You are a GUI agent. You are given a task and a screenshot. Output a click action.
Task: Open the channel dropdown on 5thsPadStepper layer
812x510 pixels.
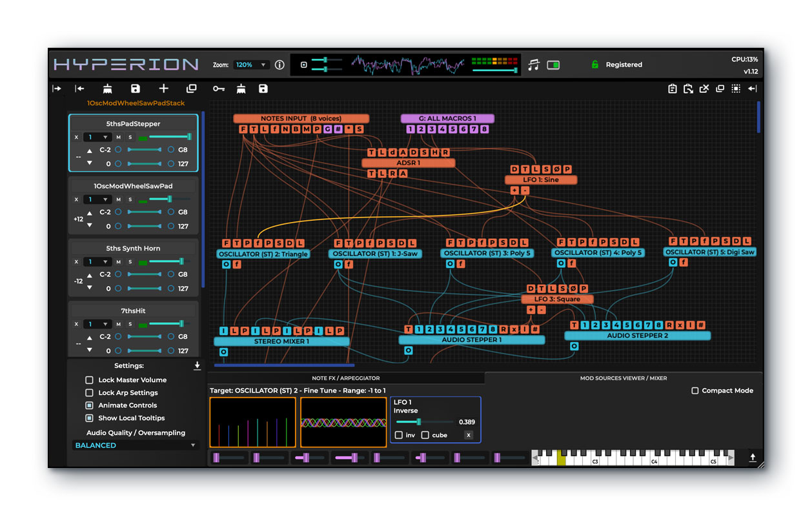point(97,137)
